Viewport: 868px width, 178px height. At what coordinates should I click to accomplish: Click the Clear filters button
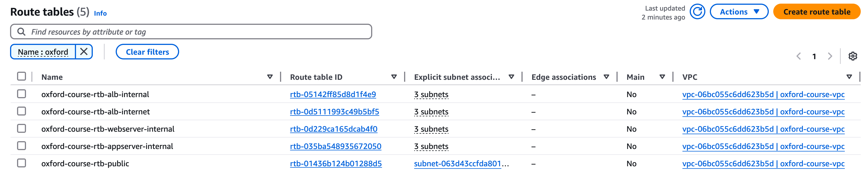point(147,52)
